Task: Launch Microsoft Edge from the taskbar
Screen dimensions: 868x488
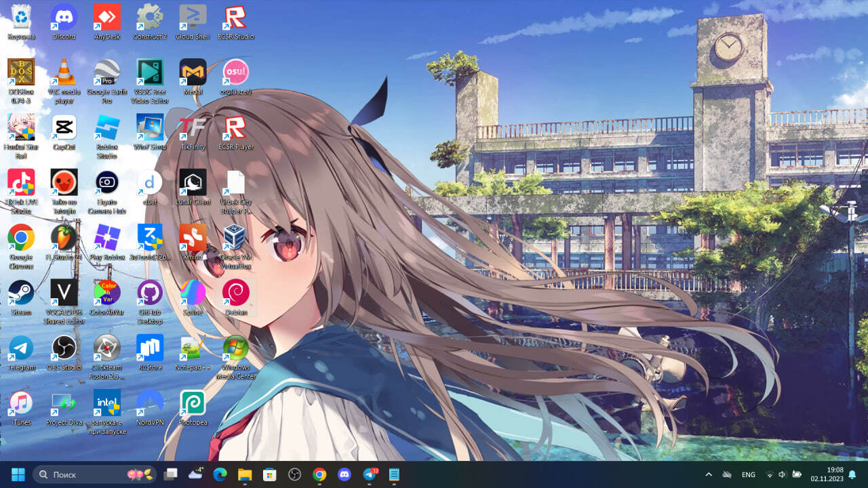Action: tap(220, 474)
